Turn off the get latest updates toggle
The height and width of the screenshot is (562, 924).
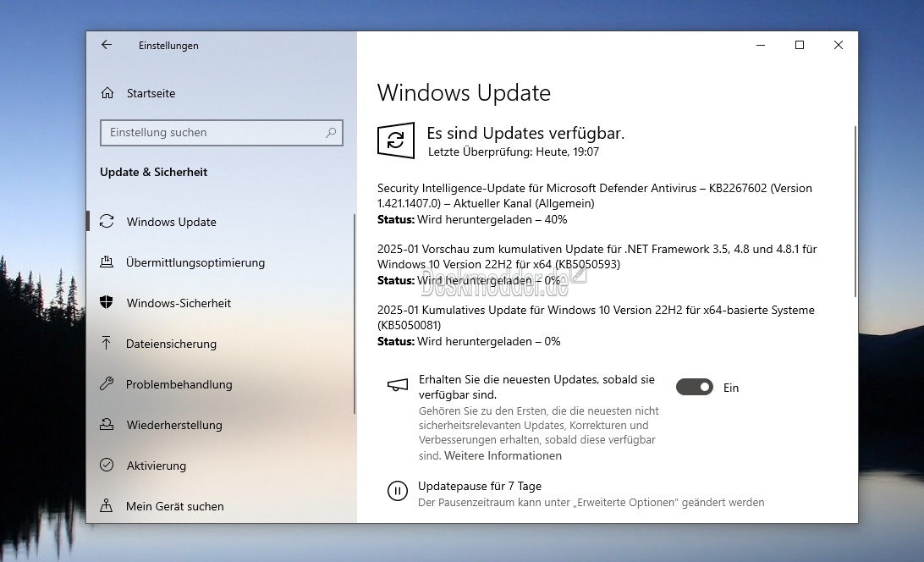694,388
